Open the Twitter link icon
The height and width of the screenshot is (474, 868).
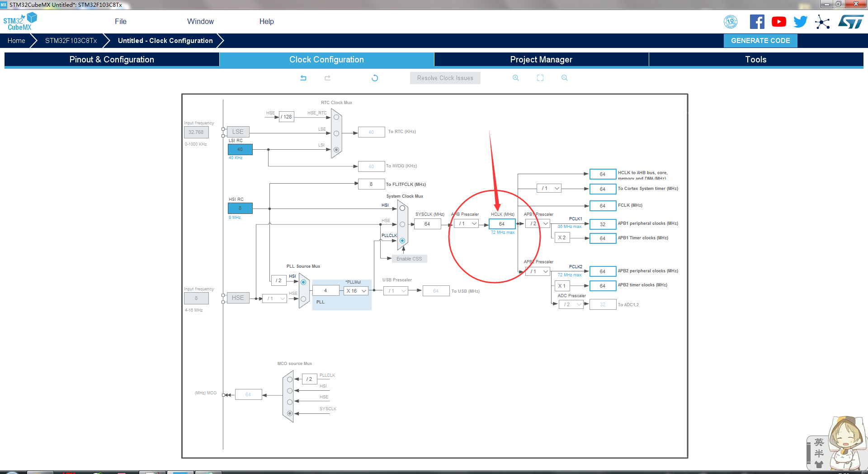(x=801, y=22)
